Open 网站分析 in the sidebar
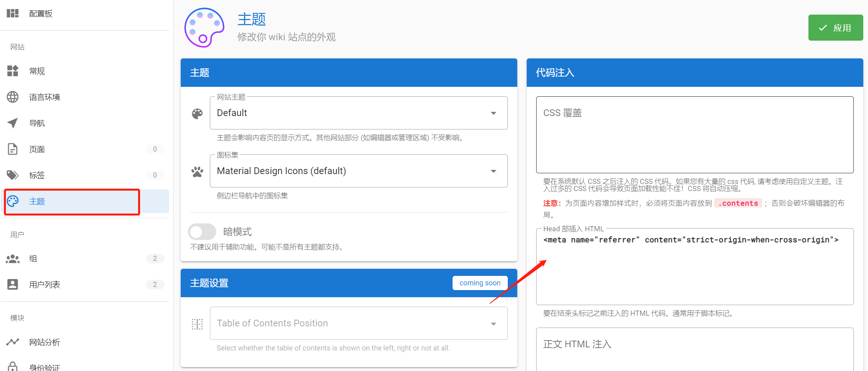Image resolution: width=868 pixels, height=371 pixels. pos(85,342)
